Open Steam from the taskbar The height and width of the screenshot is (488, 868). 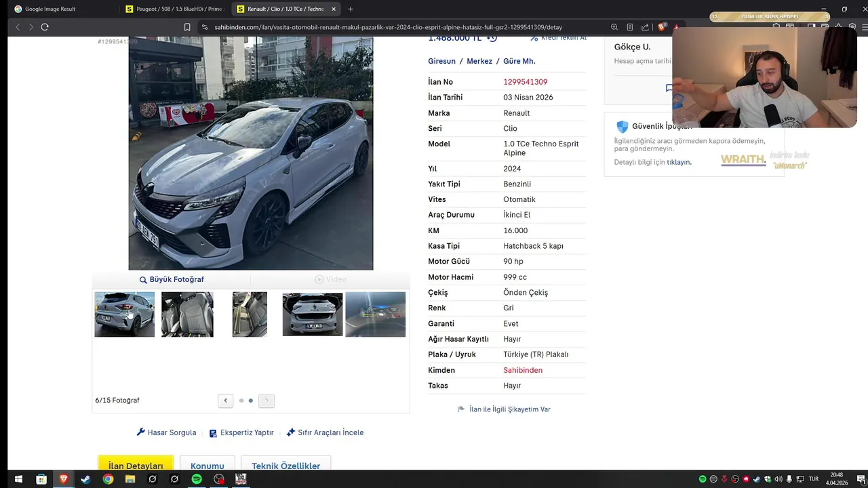tap(85, 479)
